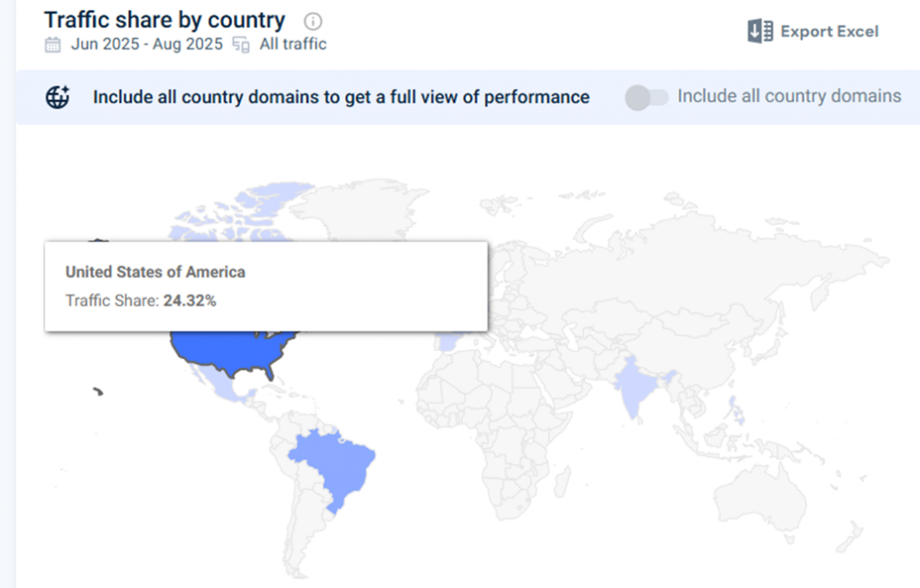The width and height of the screenshot is (920, 588).
Task: Click the Excel spreadsheet download icon
Action: coord(760,31)
